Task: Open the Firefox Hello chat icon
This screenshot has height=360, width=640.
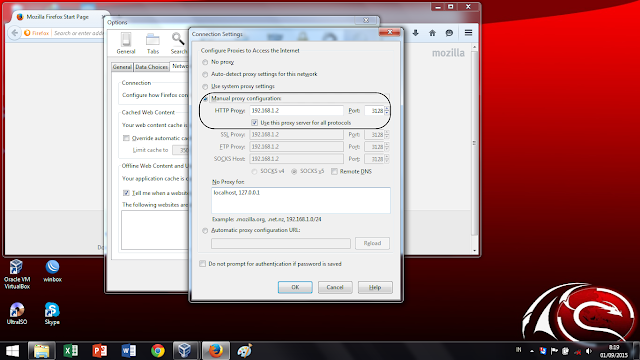Action: pos(449,33)
